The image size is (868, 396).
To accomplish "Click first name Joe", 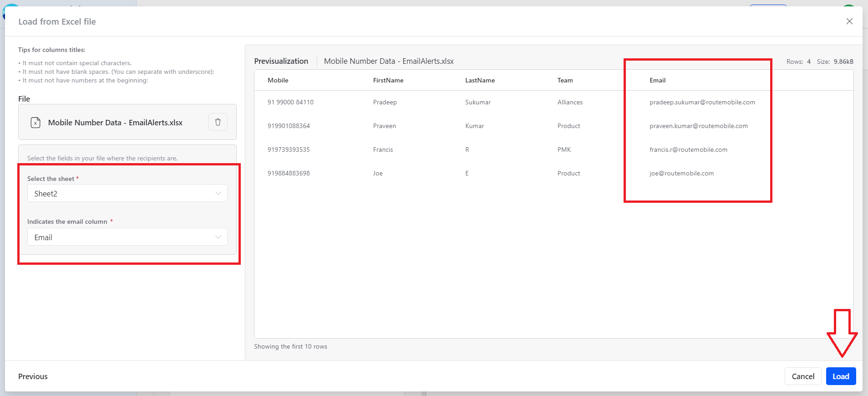I will [x=378, y=173].
